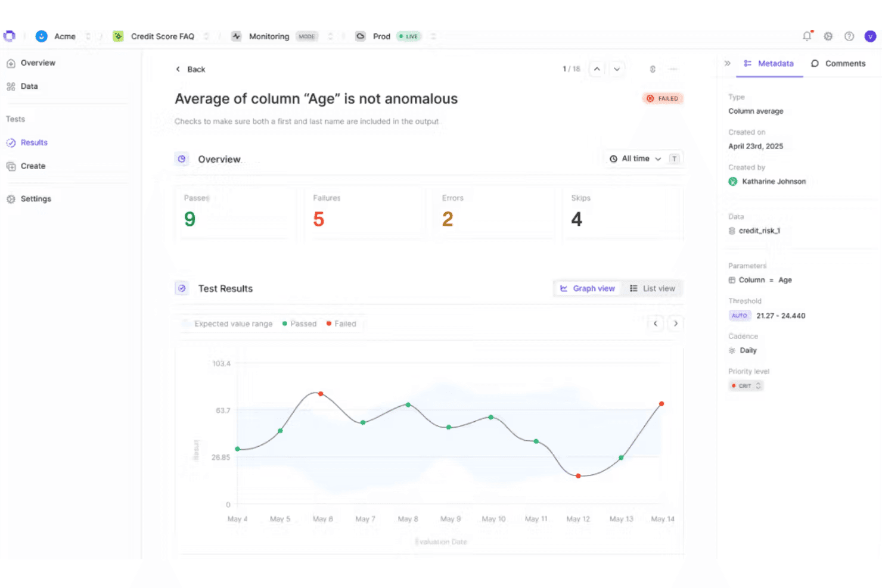Image resolution: width=882 pixels, height=588 pixels.
Task: Expand the Prod environment switcher
Action: point(433,36)
